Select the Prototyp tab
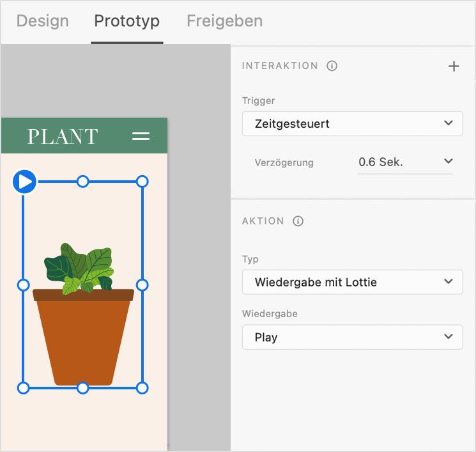Image resolution: width=476 pixels, height=452 pixels. click(x=127, y=21)
